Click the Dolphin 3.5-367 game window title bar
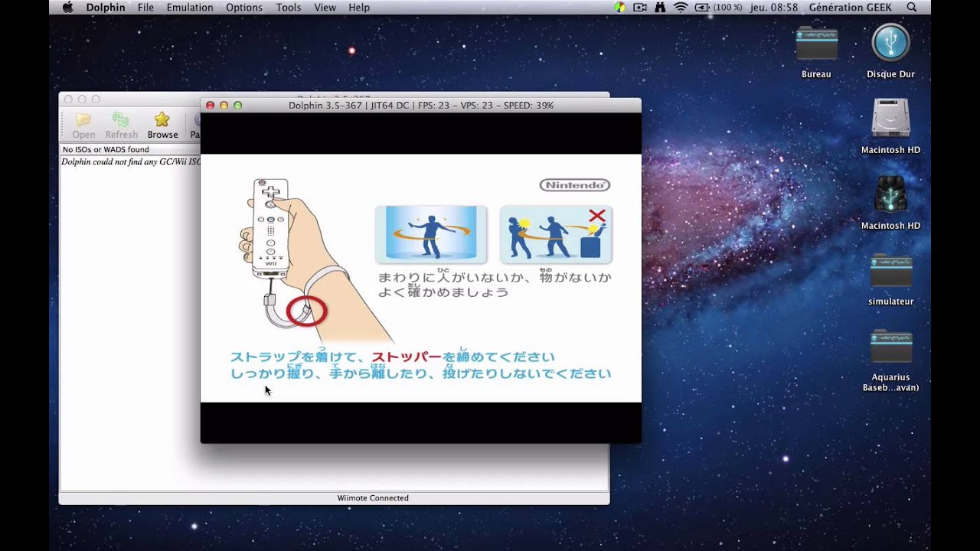Viewport: 980px width, 551px height. click(x=420, y=106)
